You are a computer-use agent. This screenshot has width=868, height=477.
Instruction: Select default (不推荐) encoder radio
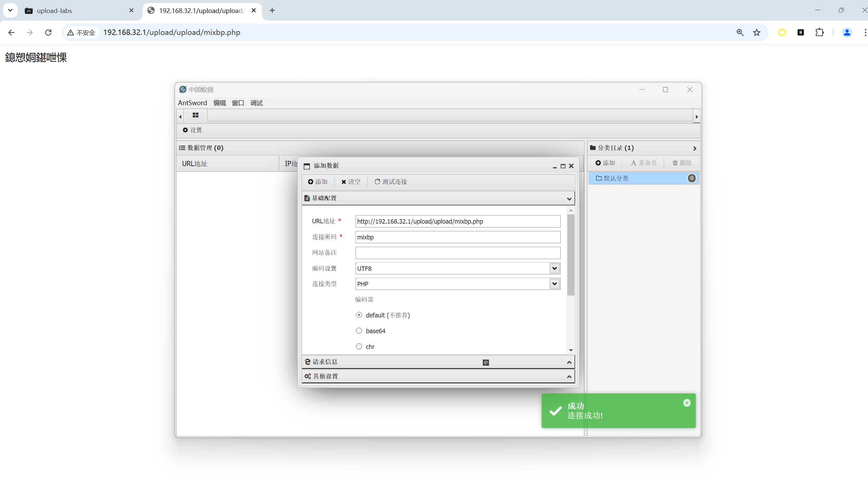click(359, 315)
